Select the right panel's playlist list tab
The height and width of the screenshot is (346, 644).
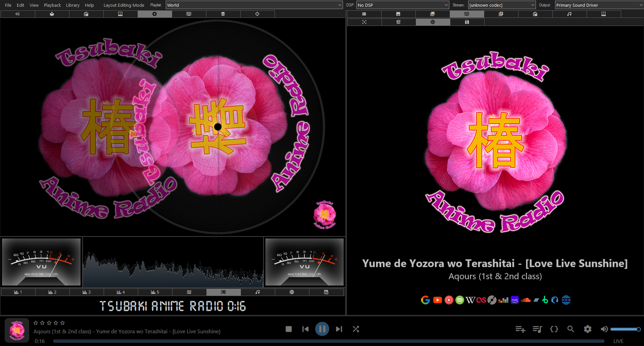(364, 14)
